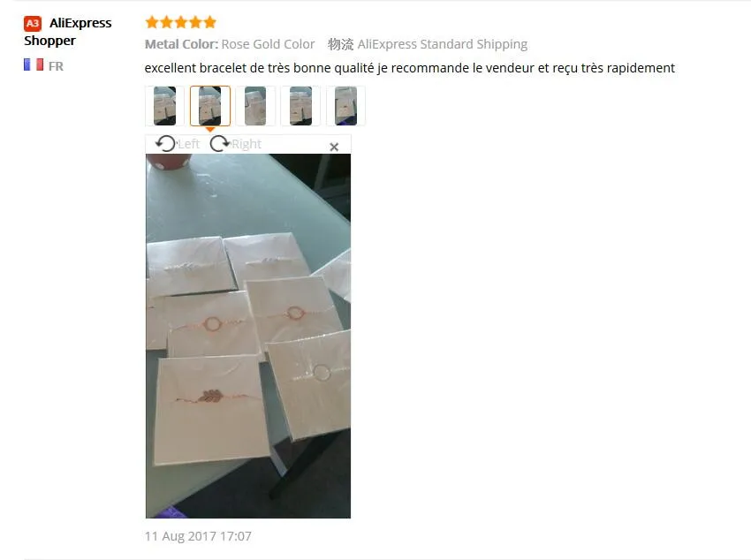Open the first review photo thumbnail
This screenshot has height=560, width=751.
[164, 106]
